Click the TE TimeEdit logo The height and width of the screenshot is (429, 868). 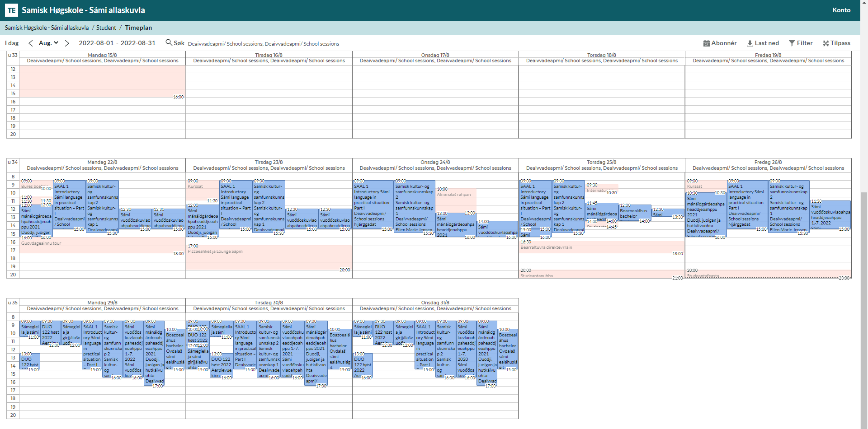point(11,10)
